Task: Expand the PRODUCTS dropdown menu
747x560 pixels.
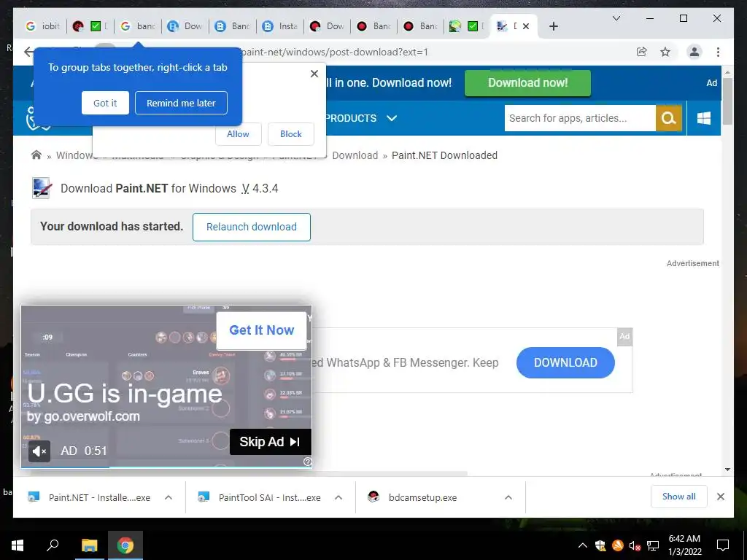Action: point(360,118)
